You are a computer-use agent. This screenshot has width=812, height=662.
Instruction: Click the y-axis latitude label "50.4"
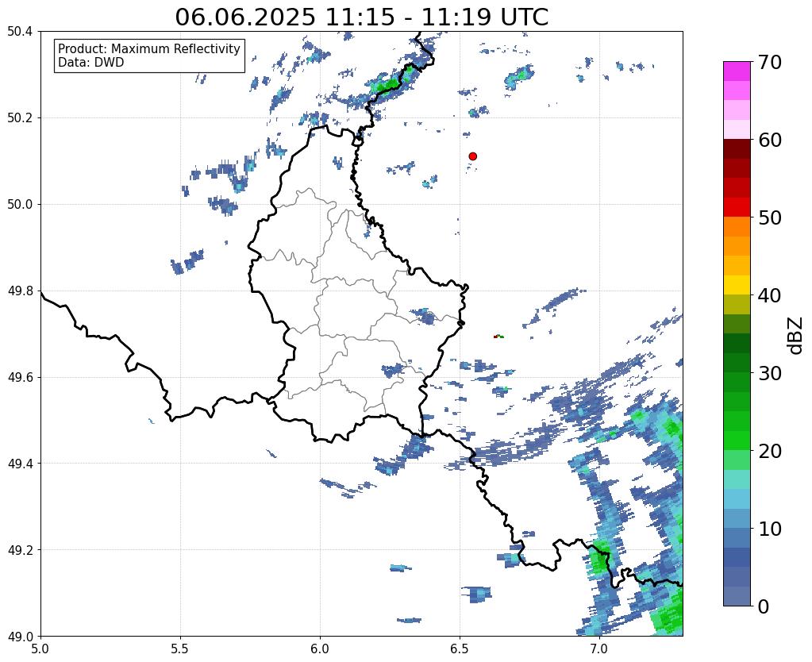20,32
